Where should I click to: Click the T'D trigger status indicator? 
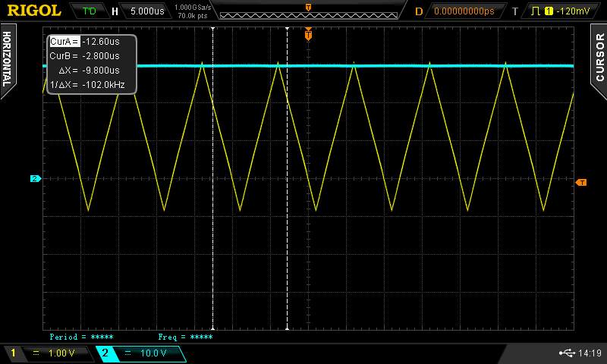coord(89,11)
